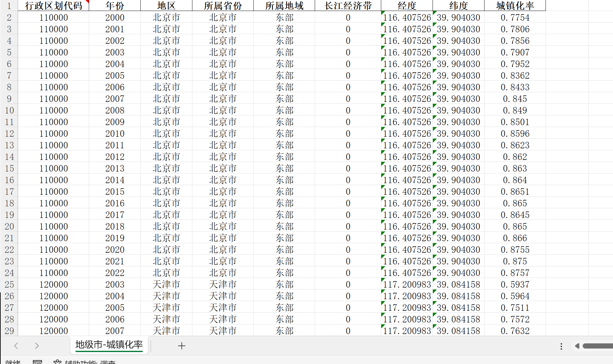The width and height of the screenshot is (613, 364).
Task: Select the year 2010 cell
Action: [115, 133]
